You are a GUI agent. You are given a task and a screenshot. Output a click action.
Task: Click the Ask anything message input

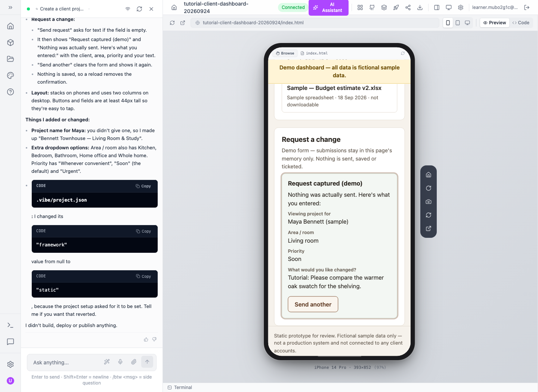pos(65,363)
